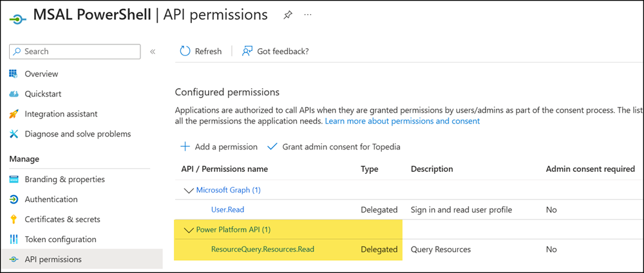This screenshot has width=644, height=273.
Task: Open ResourceQuery.Resources.Read permission
Action: click(263, 249)
